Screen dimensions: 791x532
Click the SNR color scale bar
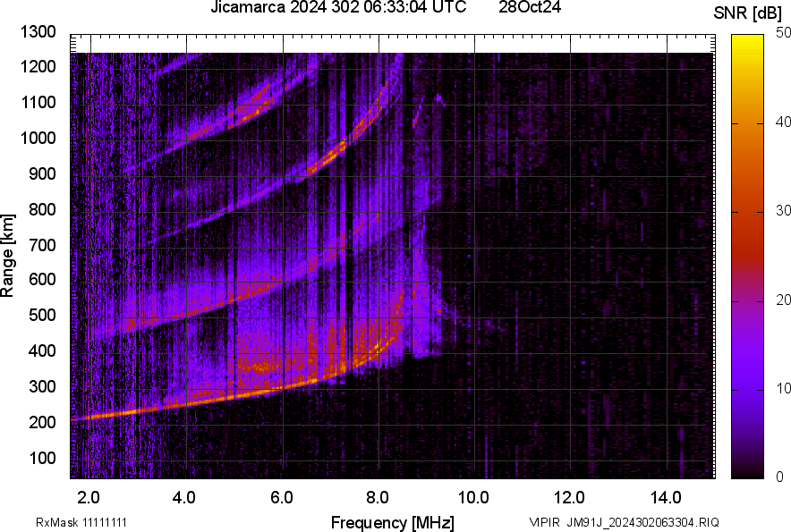pos(748,257)
